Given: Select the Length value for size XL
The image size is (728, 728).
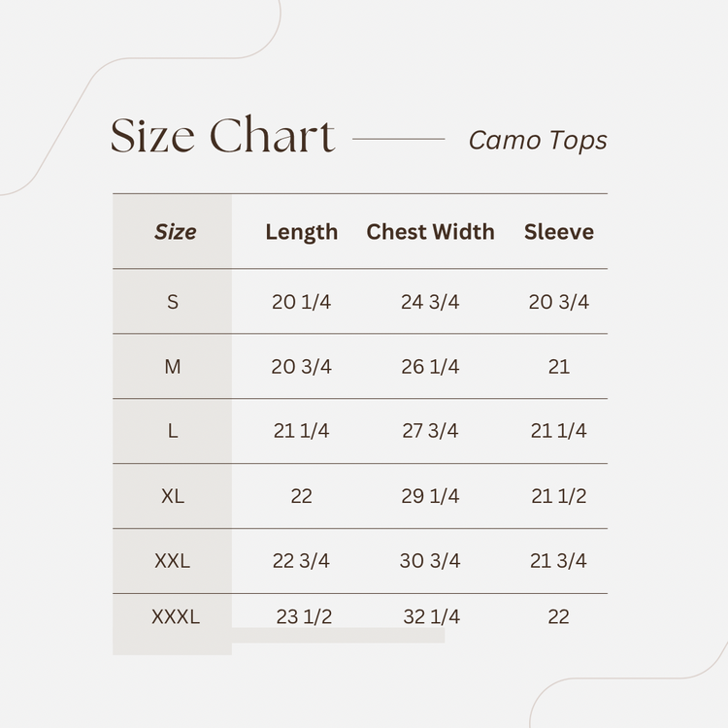Looking at the screenshot, I should pyautogui.click(x=301, y=496).
